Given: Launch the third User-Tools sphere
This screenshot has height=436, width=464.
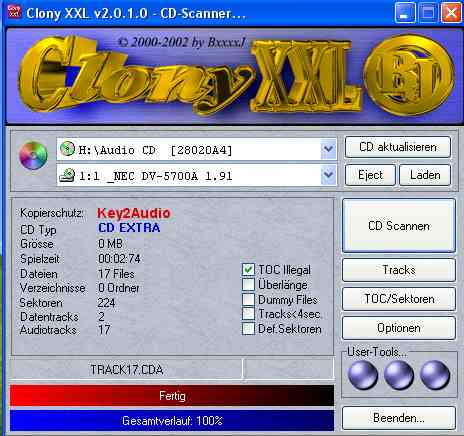Looking at the screenshot, I should tap(435, 375).
